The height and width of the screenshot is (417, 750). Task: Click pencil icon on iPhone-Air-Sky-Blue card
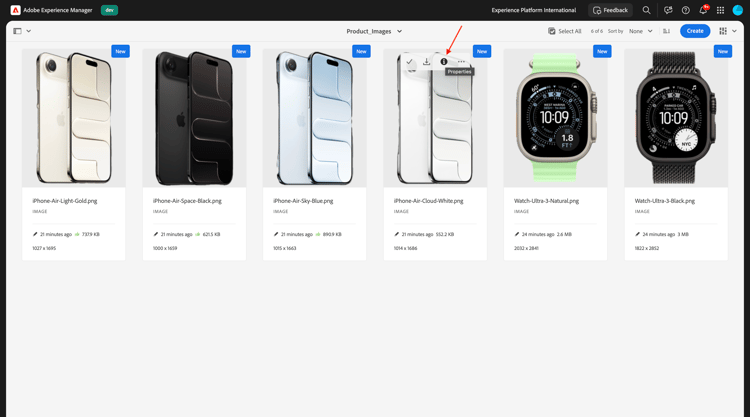[276, 234]
